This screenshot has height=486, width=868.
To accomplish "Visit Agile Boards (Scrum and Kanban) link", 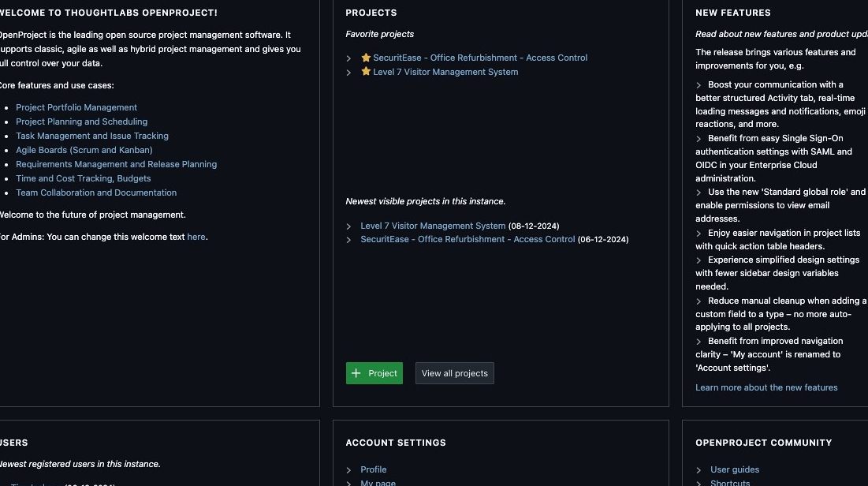I will point(84,150).
